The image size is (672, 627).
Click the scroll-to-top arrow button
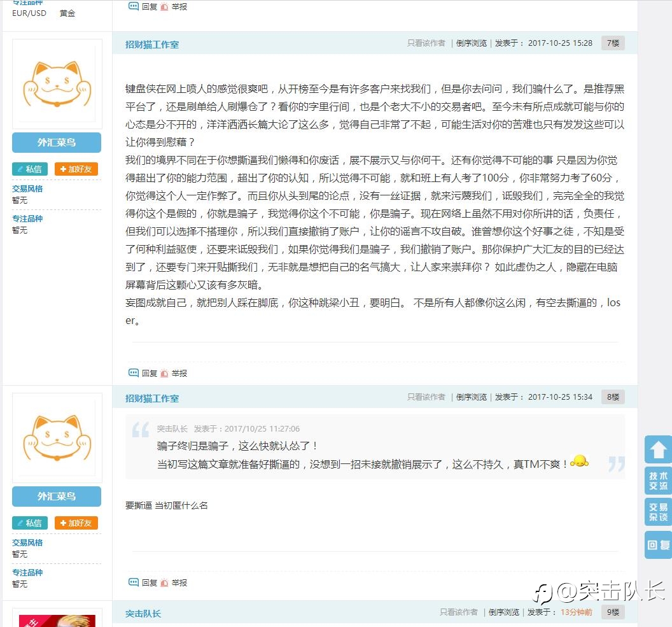(x=658, y=449)
